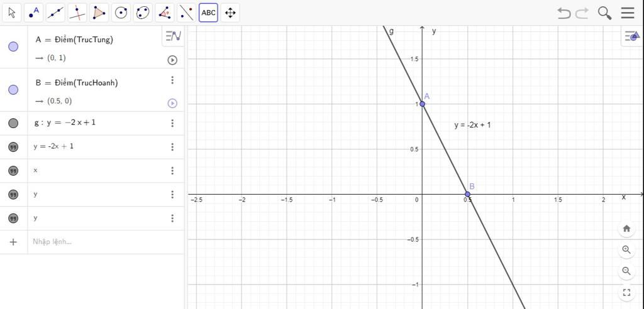This screenshot has height=309, width=644.
Task: Select the ABC Text tool
Action: pos(208,13)
